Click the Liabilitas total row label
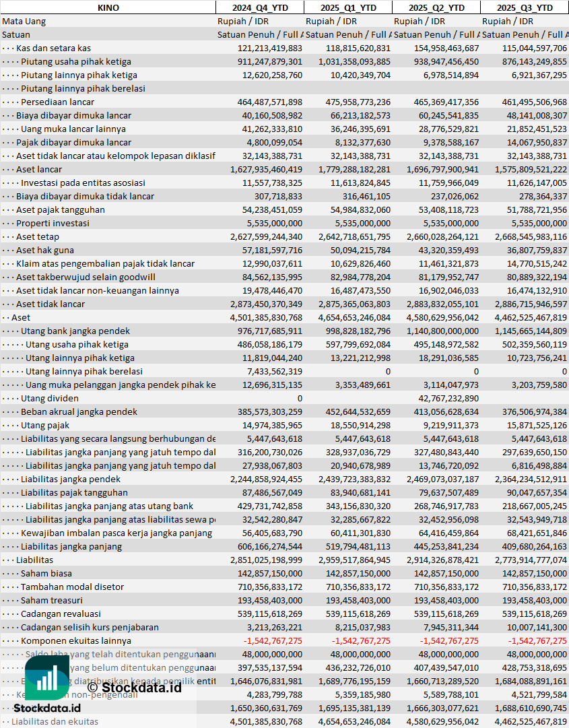Screen dimensions: 569x728 (35, 560)
